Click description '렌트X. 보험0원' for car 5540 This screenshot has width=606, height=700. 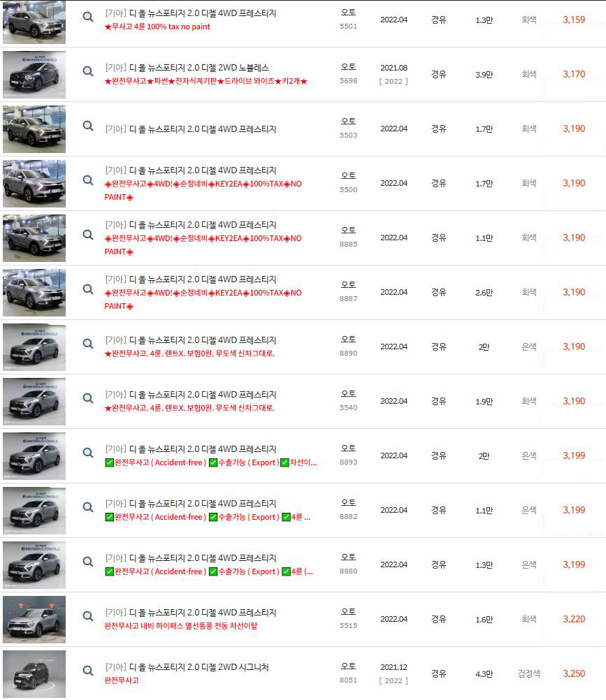189,408
